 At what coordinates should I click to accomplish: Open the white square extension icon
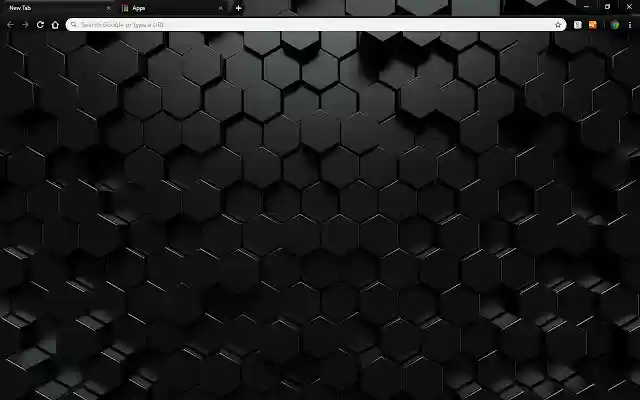point(578,25)
